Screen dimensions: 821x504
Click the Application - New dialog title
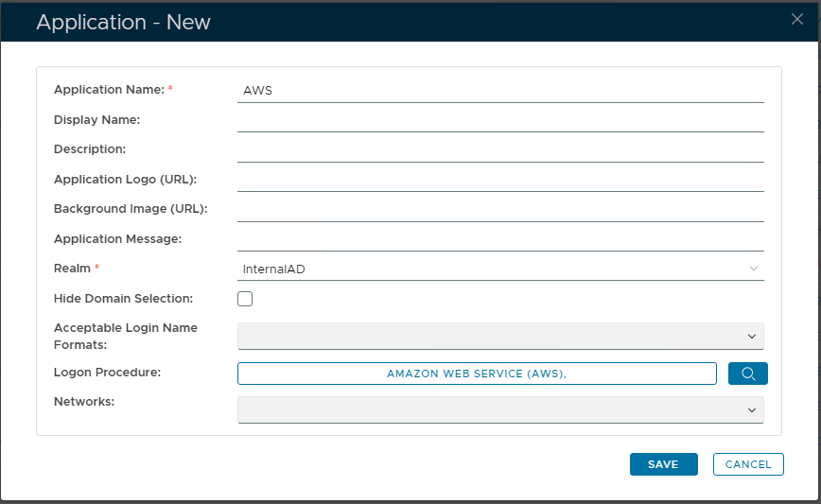123,22
